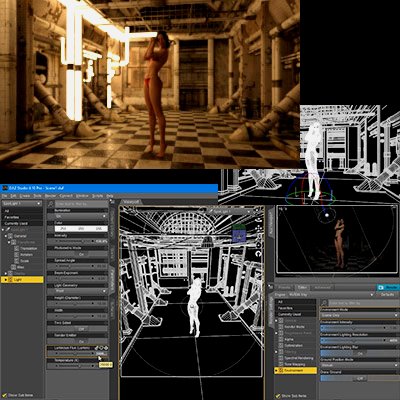400x400 pixels.
Task: Click the search magnifier in Parameters pane
Action: click(50, 204)
